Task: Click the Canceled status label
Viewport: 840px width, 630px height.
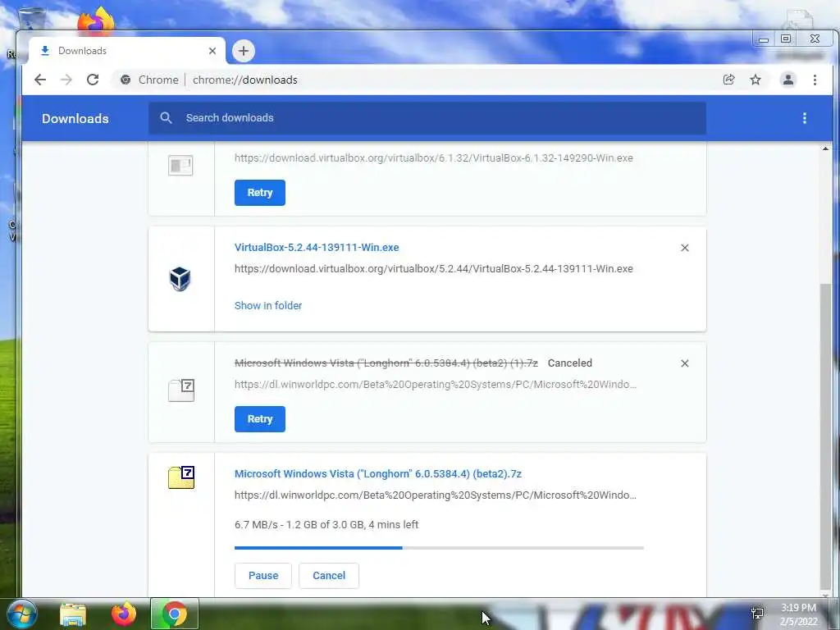Action: tap(569, 363)
